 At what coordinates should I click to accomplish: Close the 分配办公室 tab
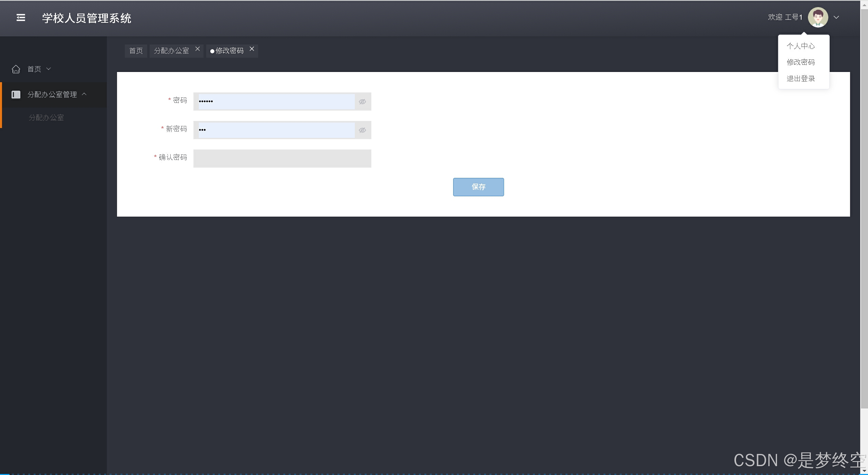(197, 49)
